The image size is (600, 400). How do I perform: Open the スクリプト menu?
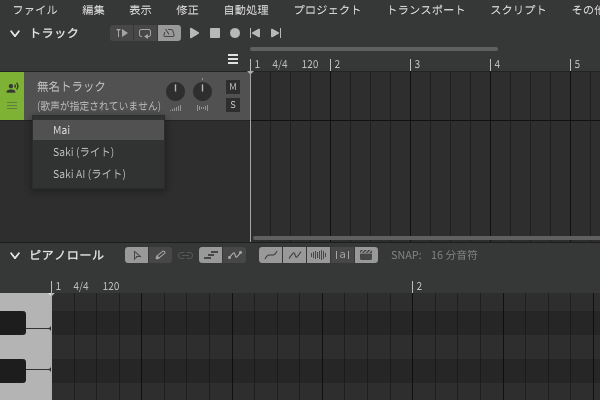(518, 10)
